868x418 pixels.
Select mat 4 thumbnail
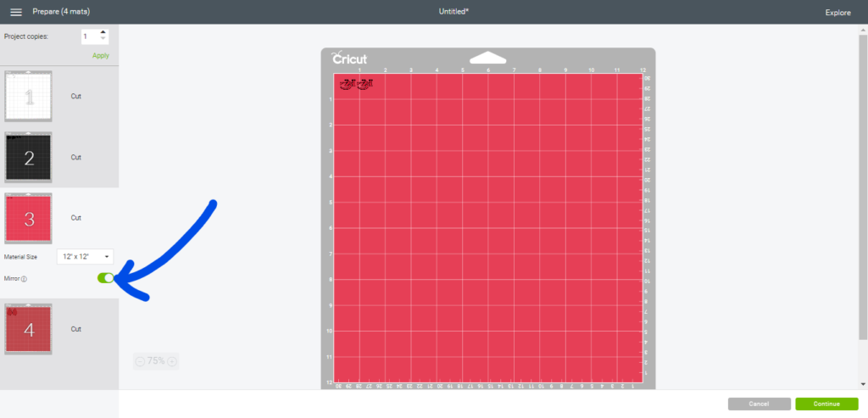pos(28,329)
